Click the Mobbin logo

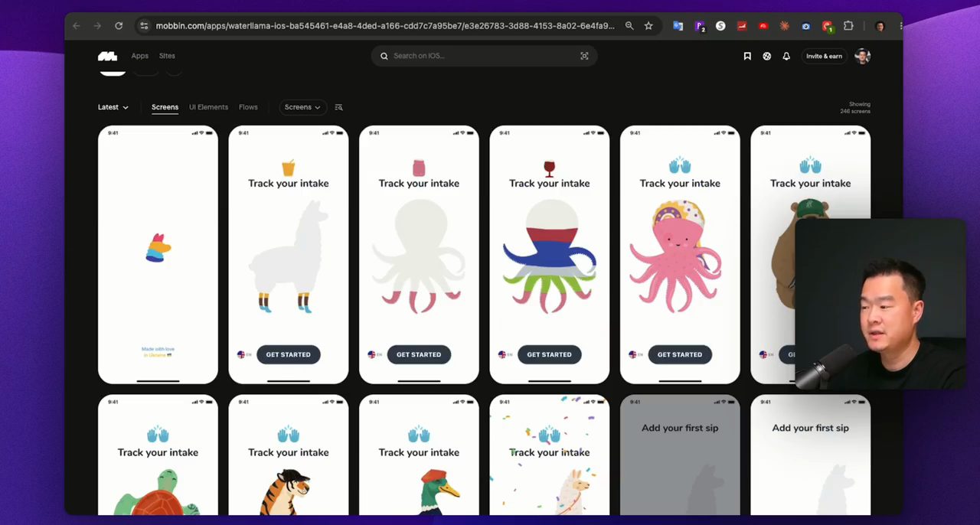click(107, 56)
